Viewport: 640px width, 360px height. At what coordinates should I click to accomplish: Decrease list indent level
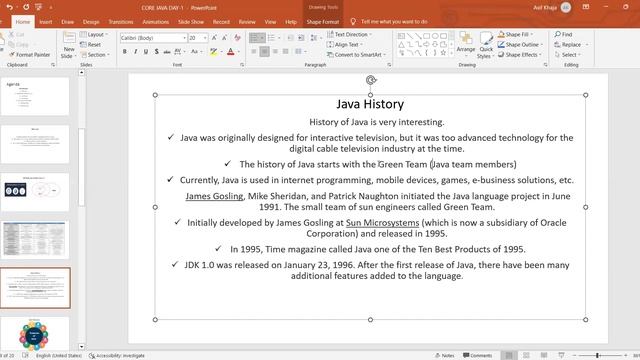290,38
